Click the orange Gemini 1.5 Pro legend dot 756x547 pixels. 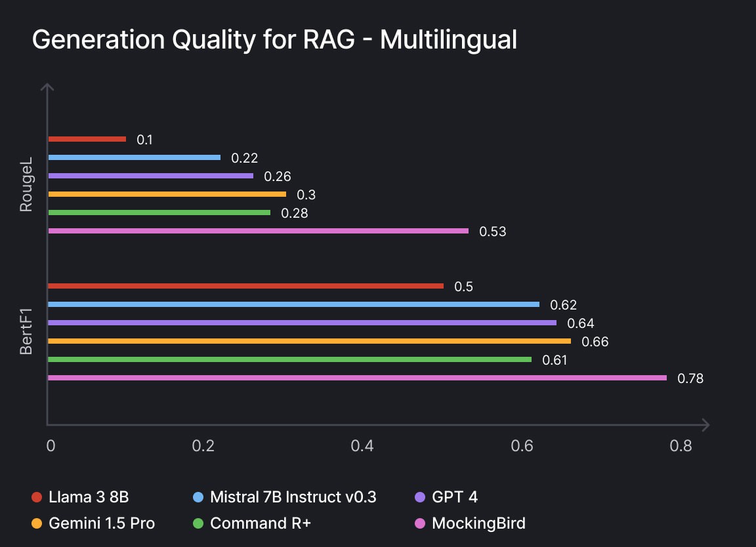coord(37,523)
